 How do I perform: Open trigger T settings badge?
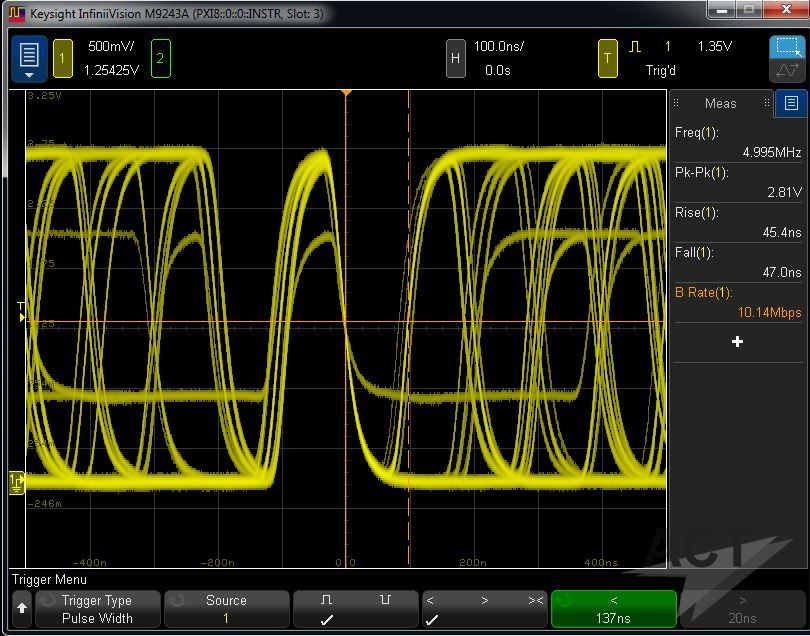point(607,59)
